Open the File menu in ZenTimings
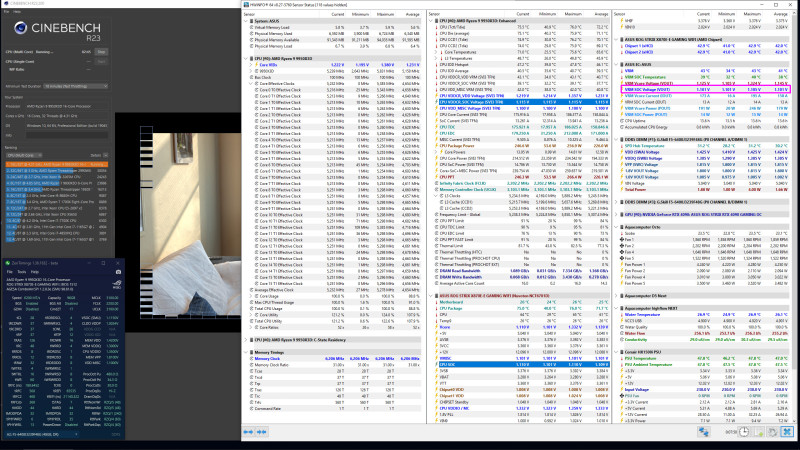The image size is (800, 450). 9,272
